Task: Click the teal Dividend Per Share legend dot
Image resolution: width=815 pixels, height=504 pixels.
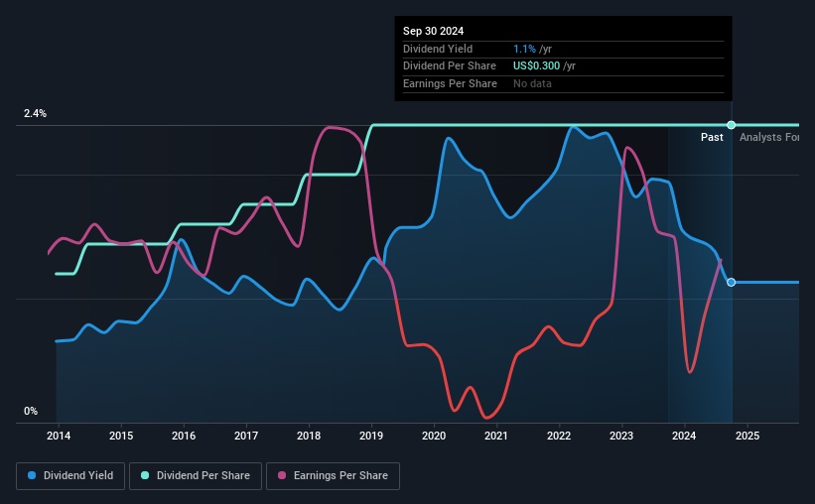Action: coord(145,475)
